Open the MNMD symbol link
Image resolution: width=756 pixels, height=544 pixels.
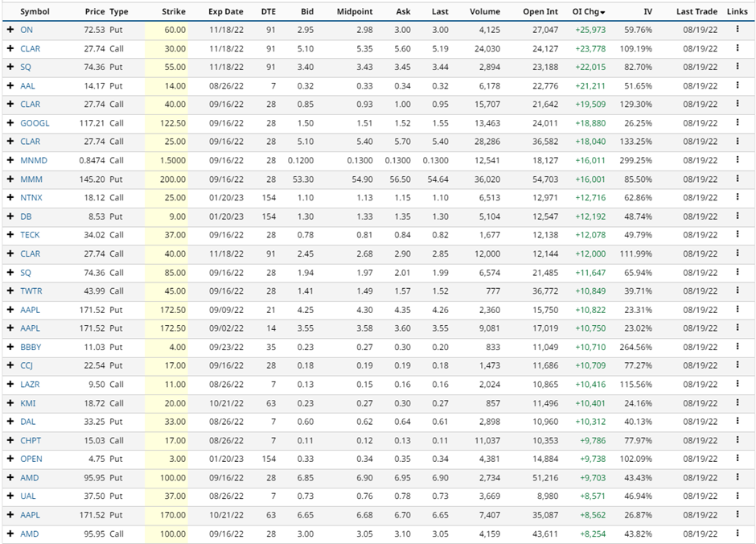click(x=34, y=160)
